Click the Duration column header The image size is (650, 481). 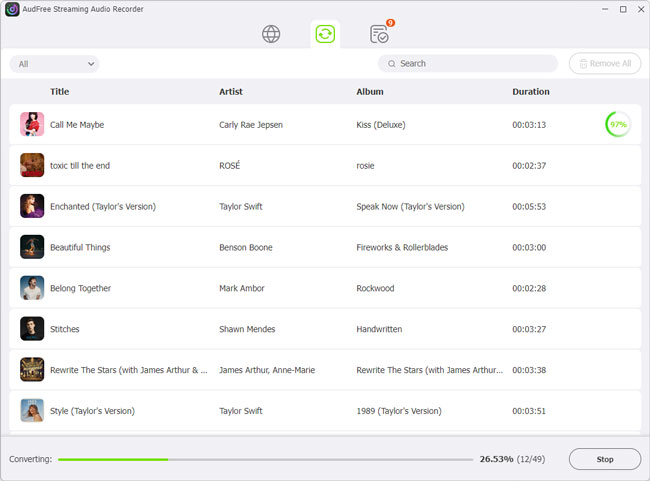(x=531, y=92)
